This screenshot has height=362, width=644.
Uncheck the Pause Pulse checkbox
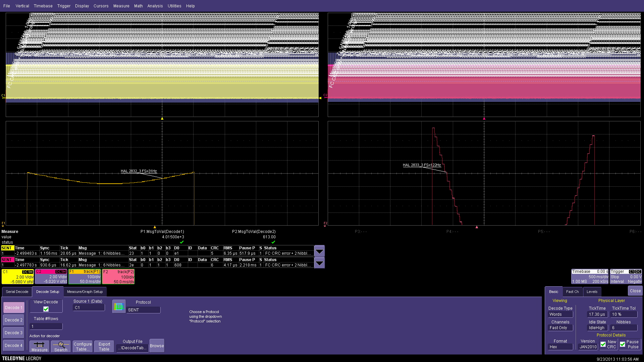623,344
